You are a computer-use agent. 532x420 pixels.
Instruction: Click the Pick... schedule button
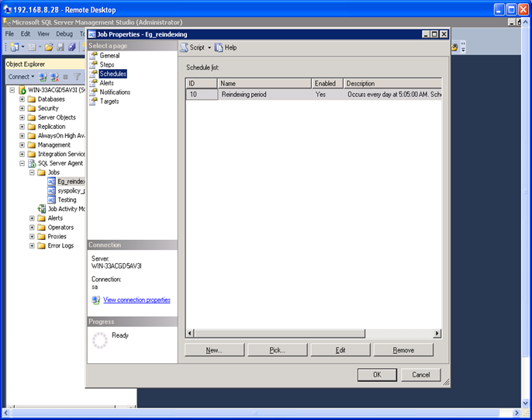point(278,350)
